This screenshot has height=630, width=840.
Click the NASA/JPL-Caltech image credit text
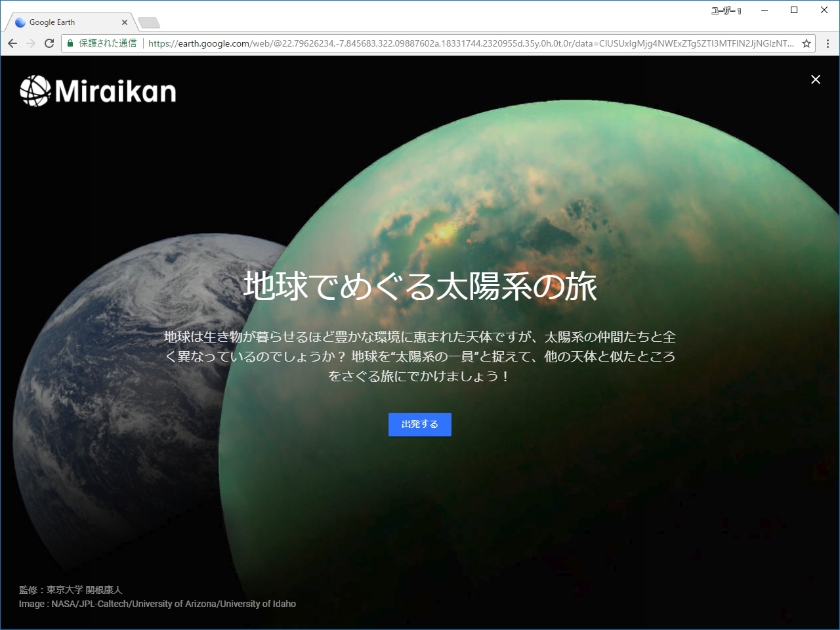coord(157,603)
